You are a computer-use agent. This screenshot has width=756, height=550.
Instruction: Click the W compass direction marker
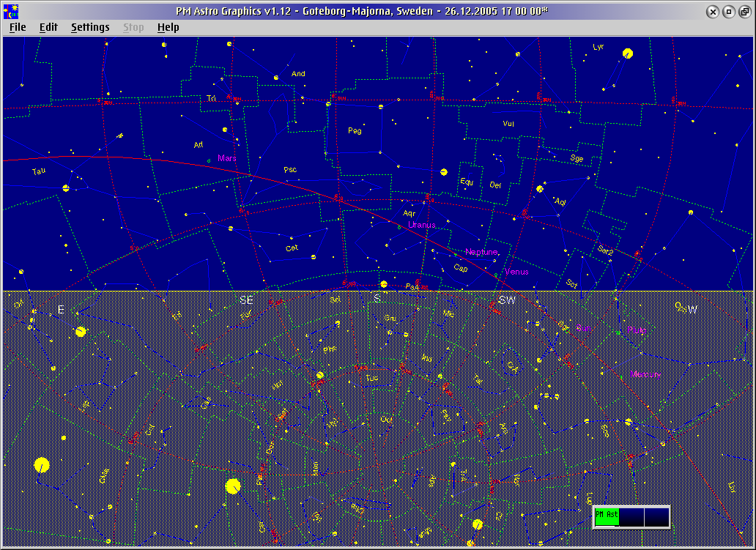pyautogui.click(x=692, y=310)
